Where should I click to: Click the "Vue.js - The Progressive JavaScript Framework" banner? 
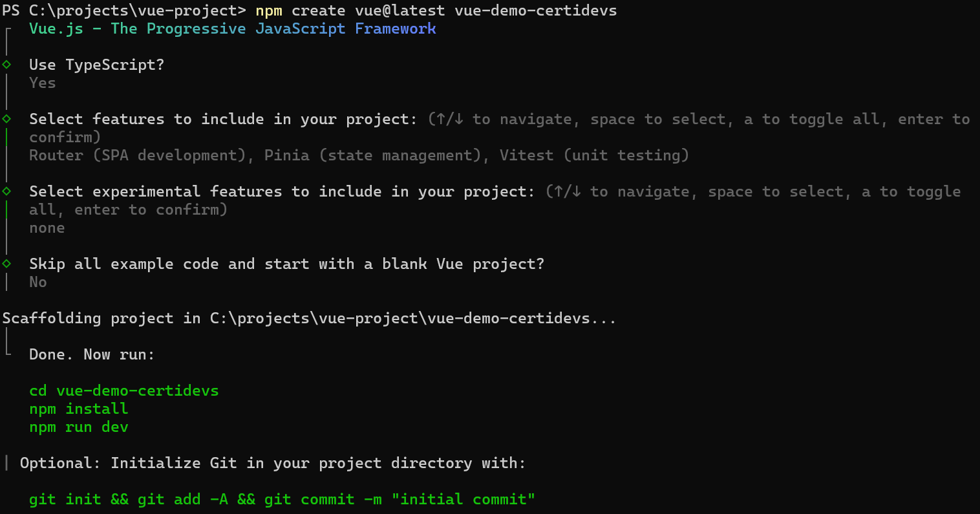click(x=233, y=29)
